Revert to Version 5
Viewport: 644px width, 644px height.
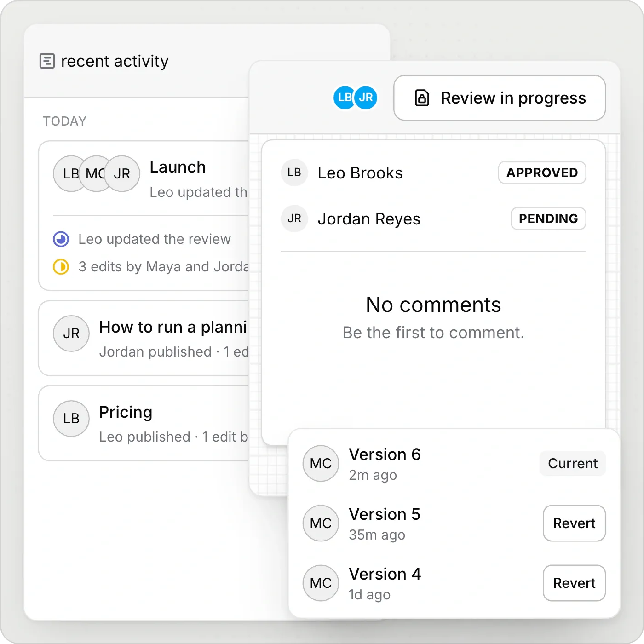click(574, 523)
